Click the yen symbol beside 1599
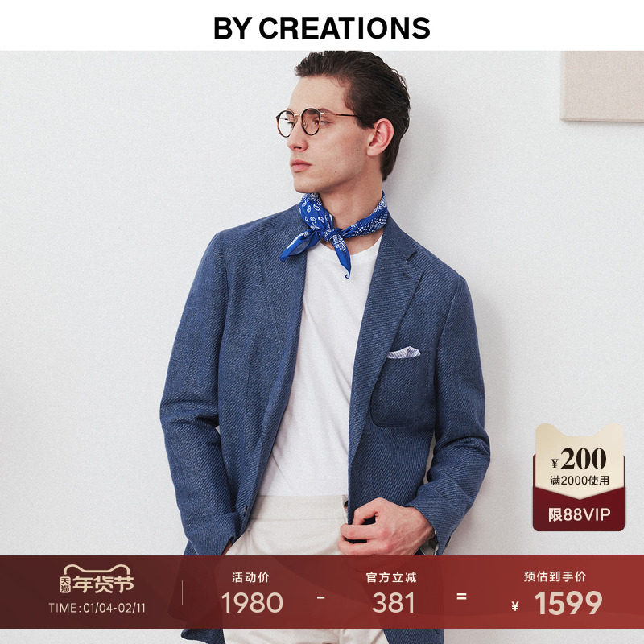Screen dimensions: 644x644 tap(515, 606)
